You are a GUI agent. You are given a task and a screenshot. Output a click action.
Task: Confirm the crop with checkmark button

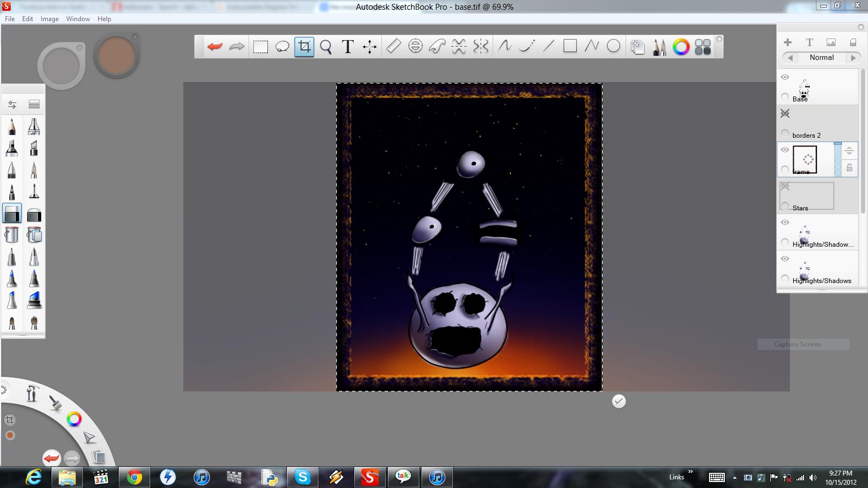tap(619, 401)
